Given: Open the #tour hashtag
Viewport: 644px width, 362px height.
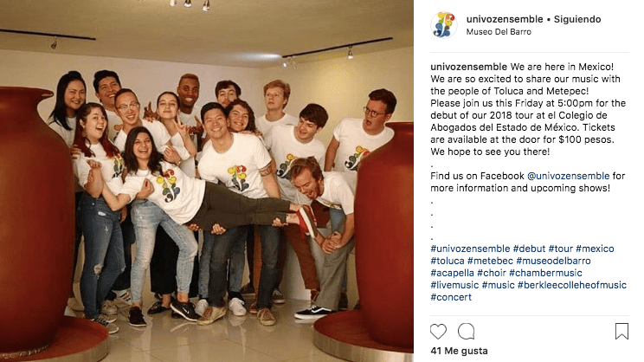Looking at the screenshot, I should pos(560,249).
